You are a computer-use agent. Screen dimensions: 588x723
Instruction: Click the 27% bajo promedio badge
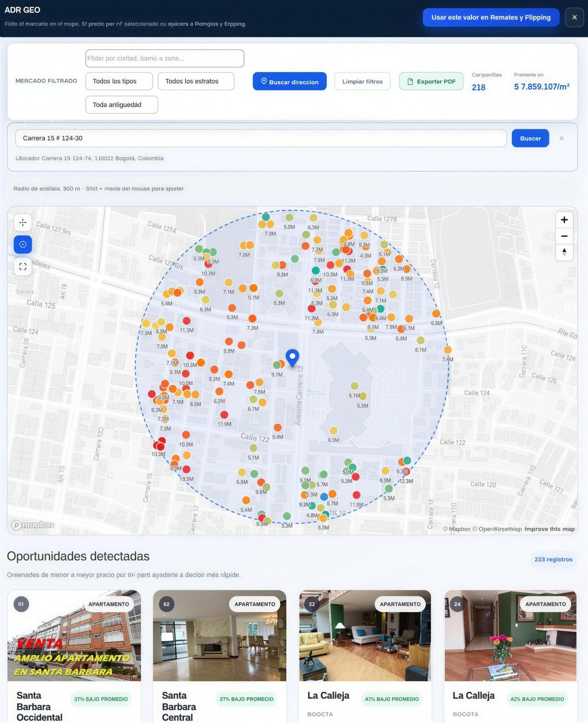click(x=247, y=699)
